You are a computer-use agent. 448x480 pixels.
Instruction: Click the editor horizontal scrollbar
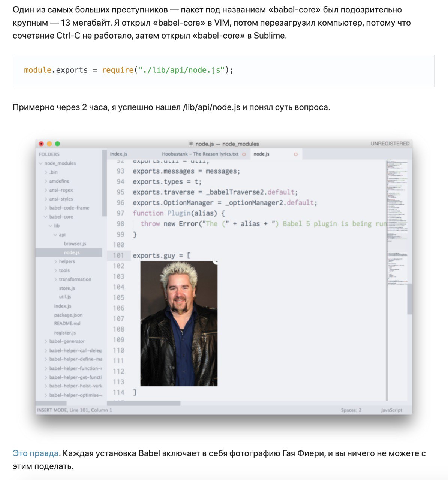click(x=144, y=403)
